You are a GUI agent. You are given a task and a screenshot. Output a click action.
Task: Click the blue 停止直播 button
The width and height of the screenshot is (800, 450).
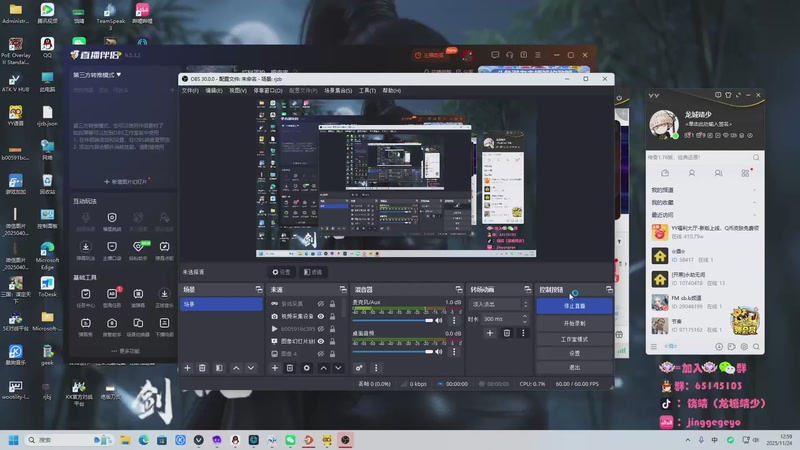[x=574, y=306]
